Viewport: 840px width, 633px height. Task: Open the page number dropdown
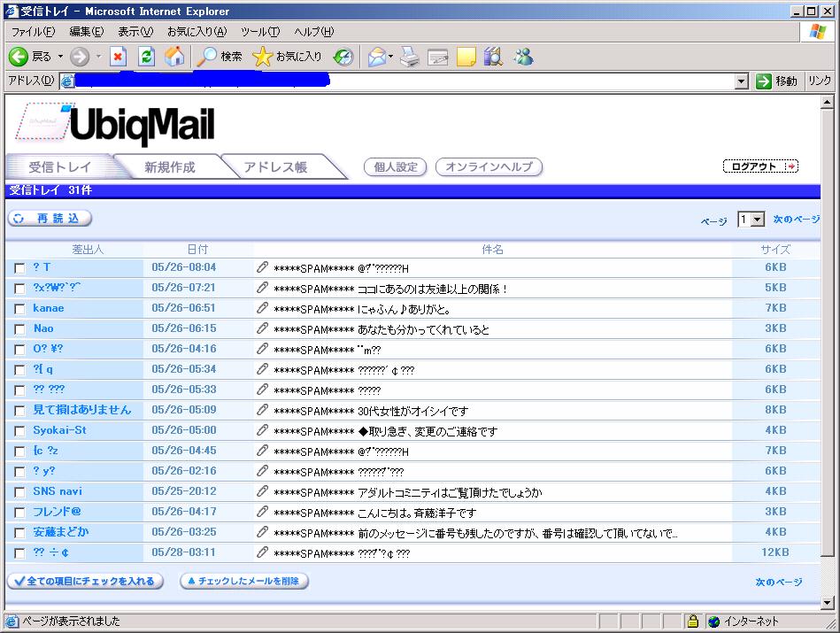click(x=757, y=220)
